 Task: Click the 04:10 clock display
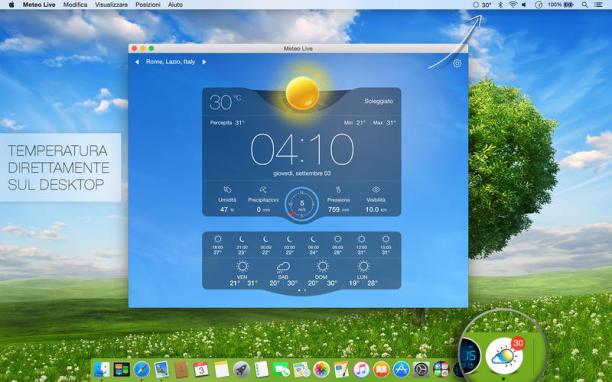pos(302,149)
